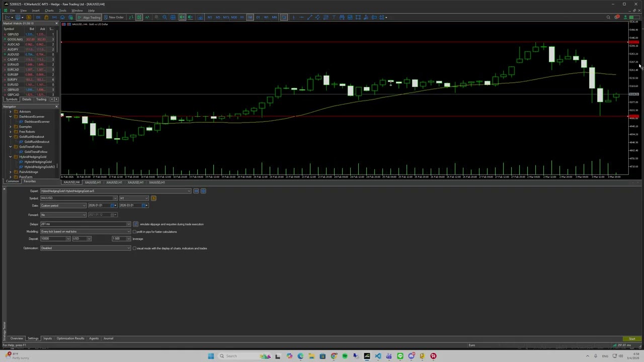
Task: Select the cursor tool in drawing toolbar
Action: pyautogui.click(x=284, y=17)
